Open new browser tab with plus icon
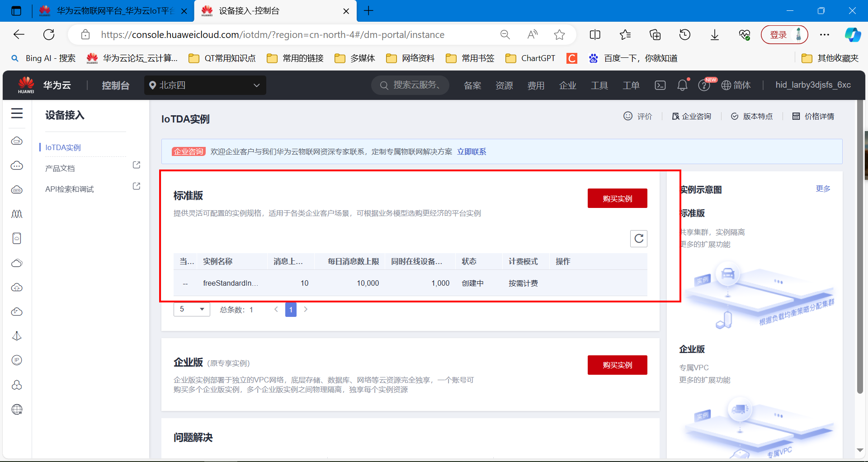Image resolution: width=868 pixels, height=462 pixels. [368, 11]
